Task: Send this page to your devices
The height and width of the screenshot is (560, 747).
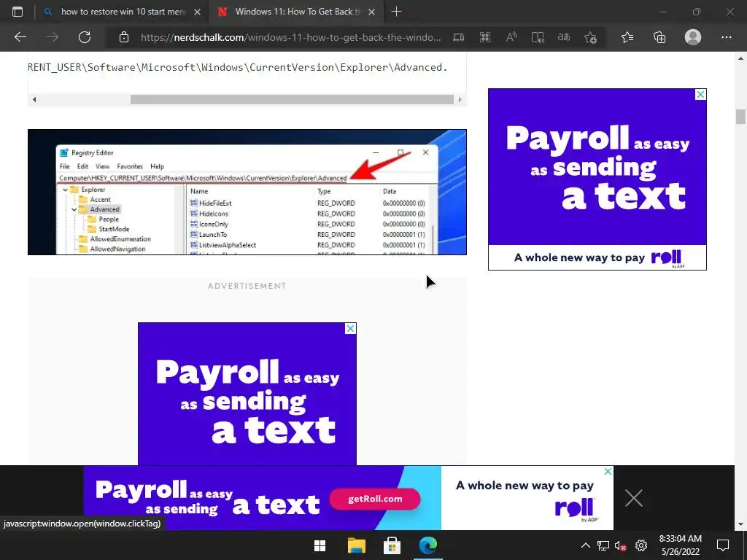Action: [x=458, y=37]
